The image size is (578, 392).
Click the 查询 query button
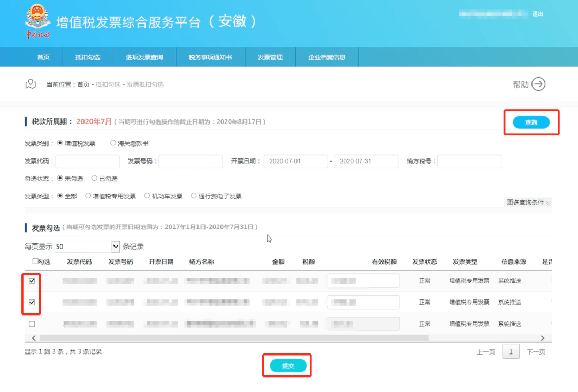point(531,122)
